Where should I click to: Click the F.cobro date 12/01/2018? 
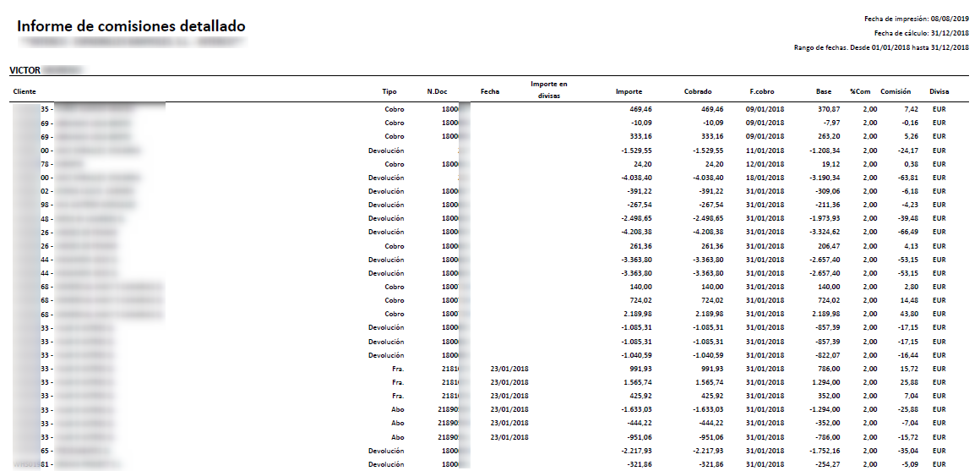click(x=765, y=164)
